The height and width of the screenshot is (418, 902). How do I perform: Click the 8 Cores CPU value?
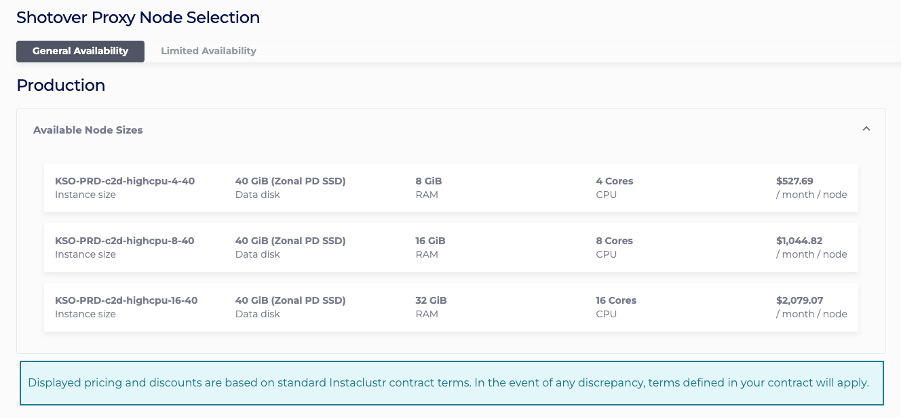pyautogui.click(x=614, y=241)
